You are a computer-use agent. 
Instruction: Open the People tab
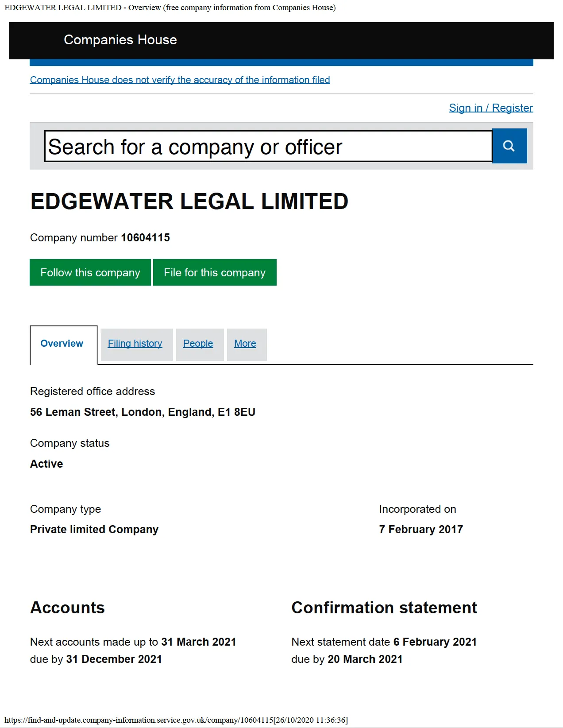tap(198, 344)
